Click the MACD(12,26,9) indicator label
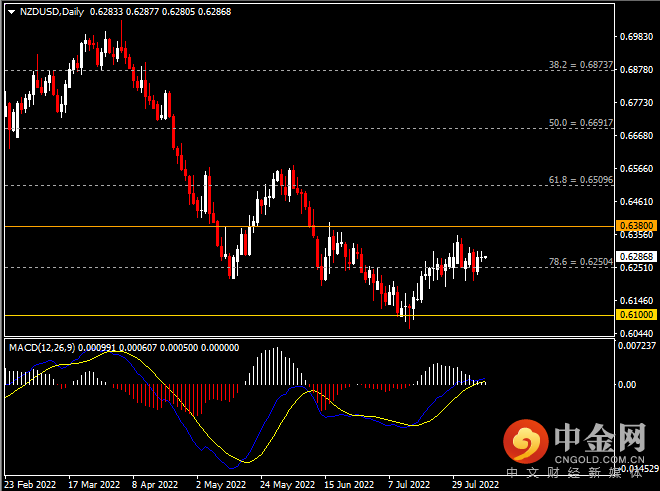The height and width of the screenshot is (491, 660). point(42,348)
